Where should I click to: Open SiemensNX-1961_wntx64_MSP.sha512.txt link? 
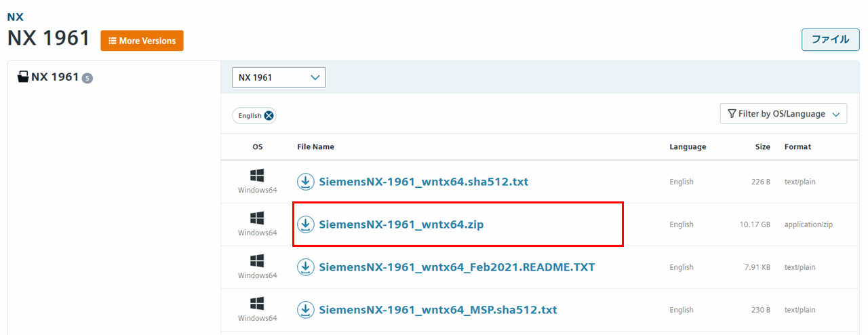coord(438,310)
